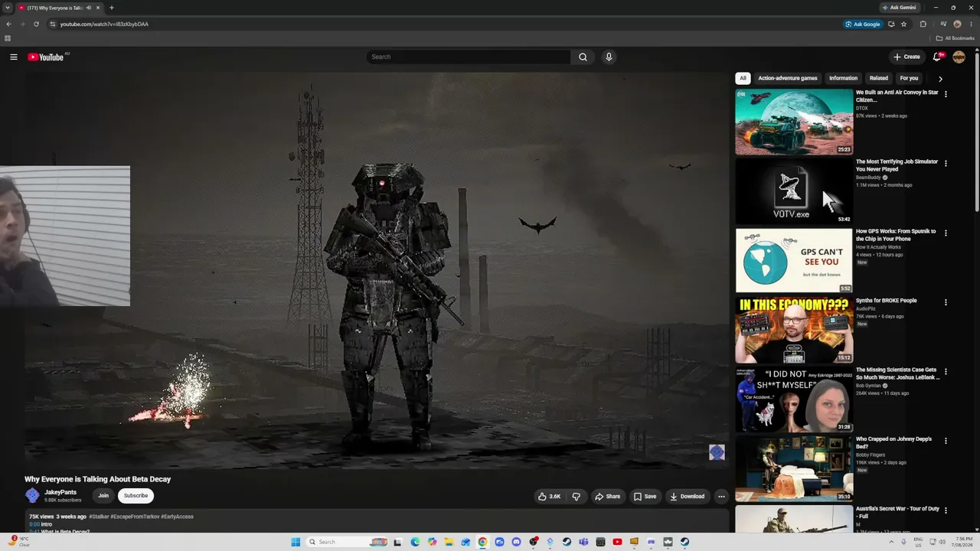
Task: Open the Missing Scientists Case thumbnail
Action: [x=794, y=399]
